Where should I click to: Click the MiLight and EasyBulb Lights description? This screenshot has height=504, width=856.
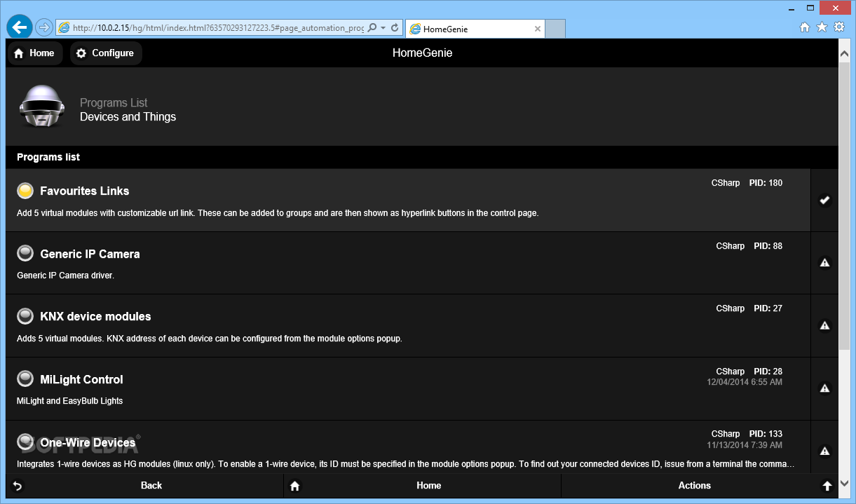tap(69, 401)
